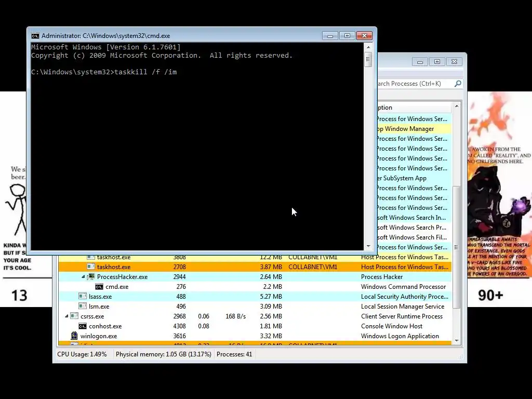Click the magnifier icon in Search Processes box

pos(458,84)
